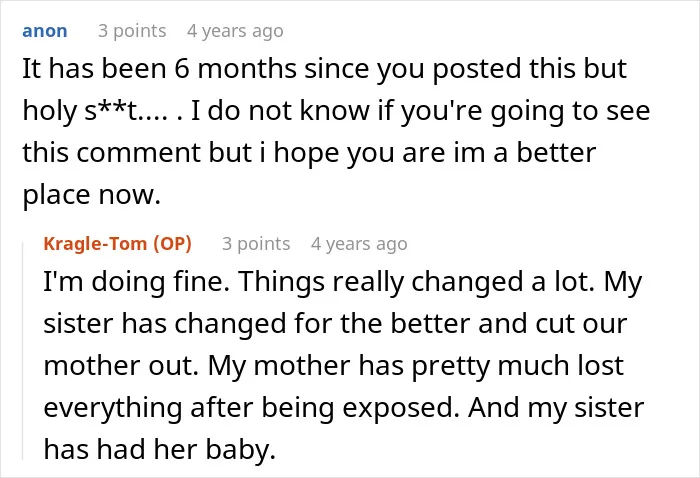Screen dimensions: 700x478
Task: Collapse the reply thread using the vertical line
Action: 23,350
